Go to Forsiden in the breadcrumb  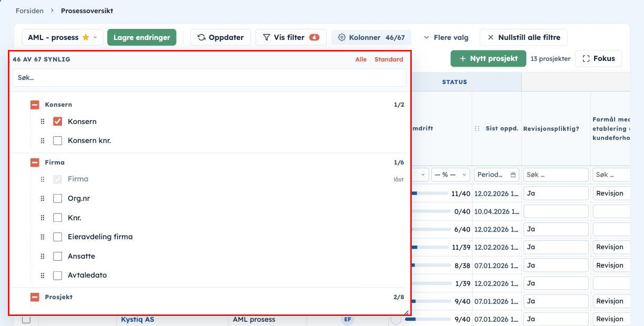pyautogui.click(x=29, y=11)
